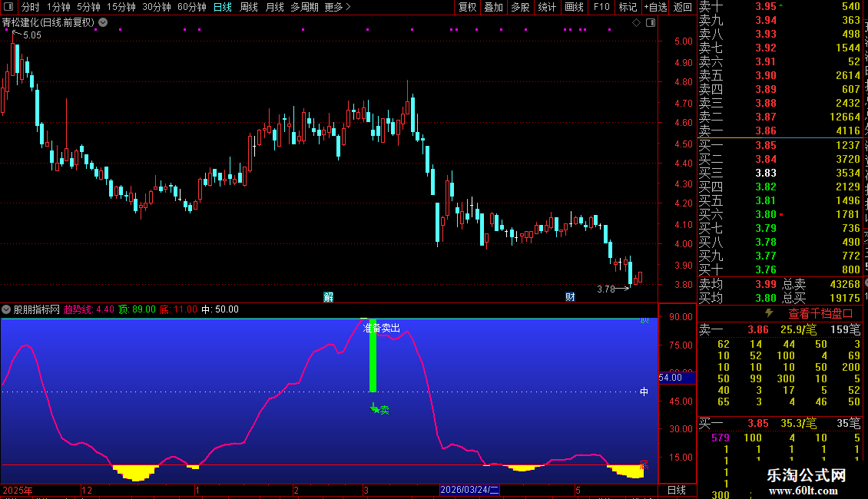Open the 查看千档盘口 link
Viewport: 868px width, 499px height.
pos(820,314)
